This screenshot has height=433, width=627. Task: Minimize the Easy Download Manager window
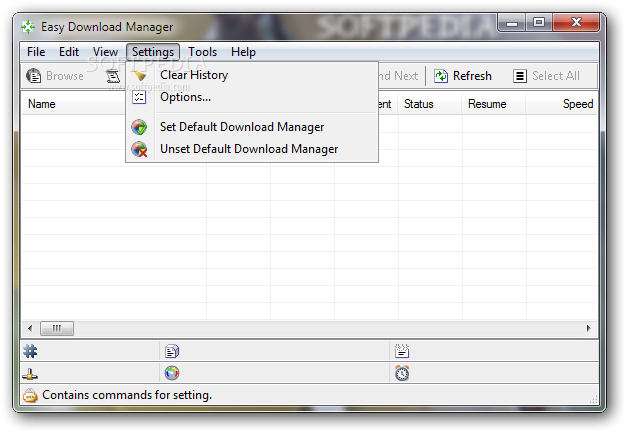pos(511,23)
